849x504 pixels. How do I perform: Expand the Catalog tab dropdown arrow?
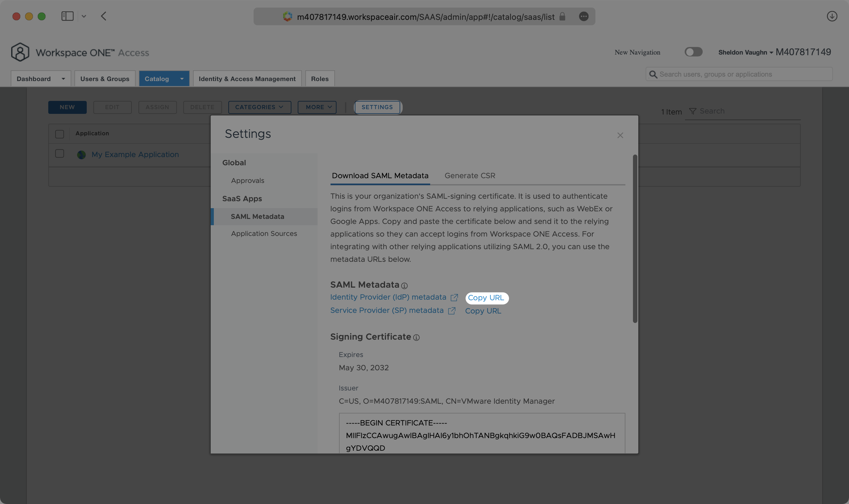click(182, 79)
